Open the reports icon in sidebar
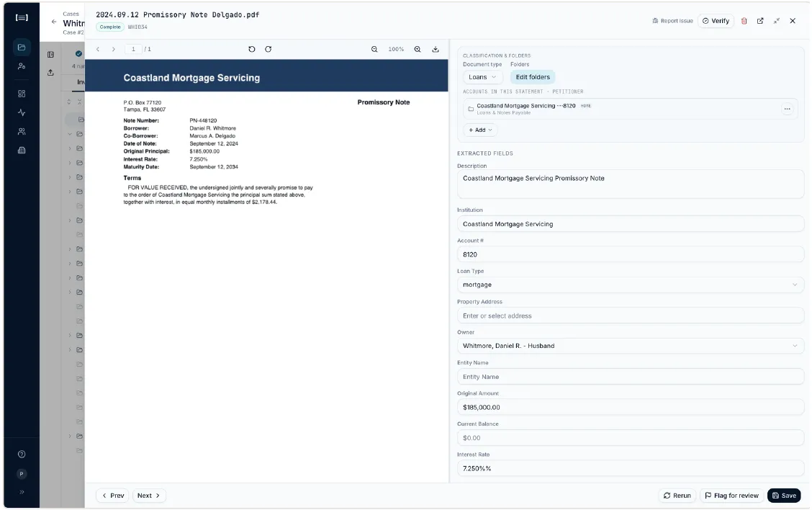 (21, 151)
